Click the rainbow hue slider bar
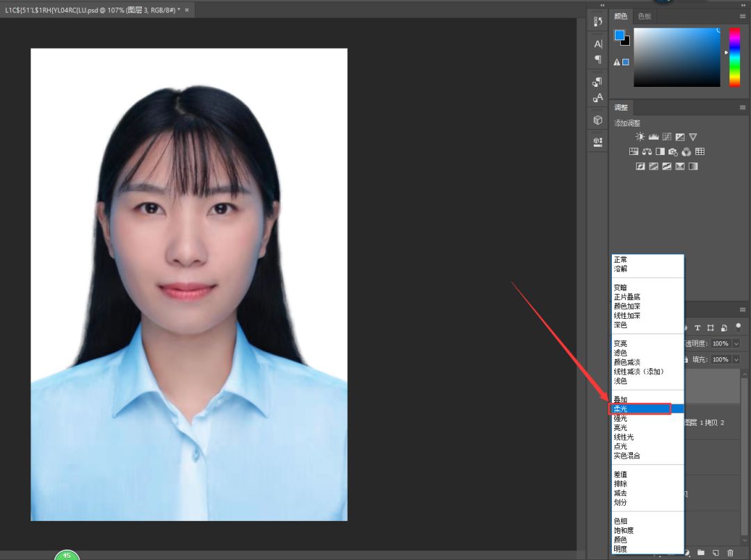This screenshot has width=751, height=560. coord(734,58)
